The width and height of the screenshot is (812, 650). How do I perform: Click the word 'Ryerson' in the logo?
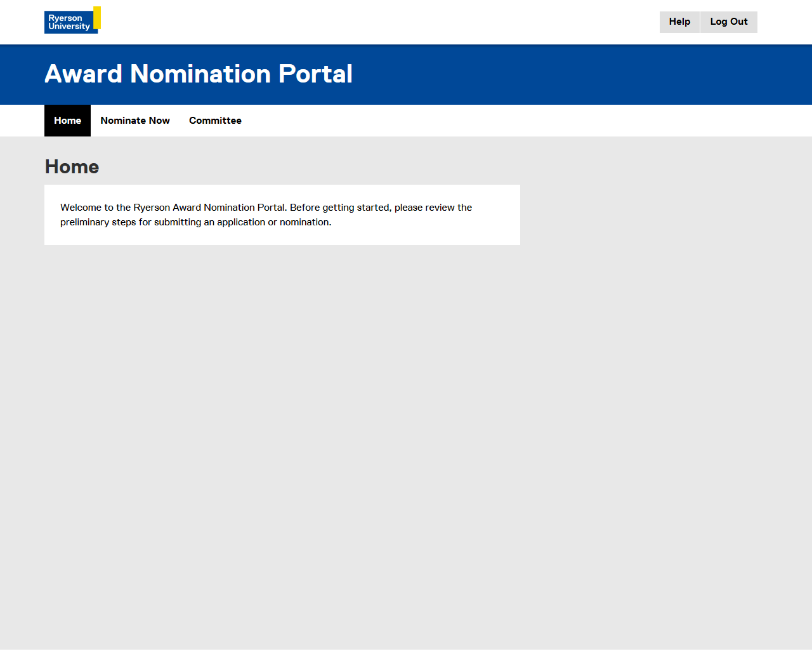pos(65,18)
